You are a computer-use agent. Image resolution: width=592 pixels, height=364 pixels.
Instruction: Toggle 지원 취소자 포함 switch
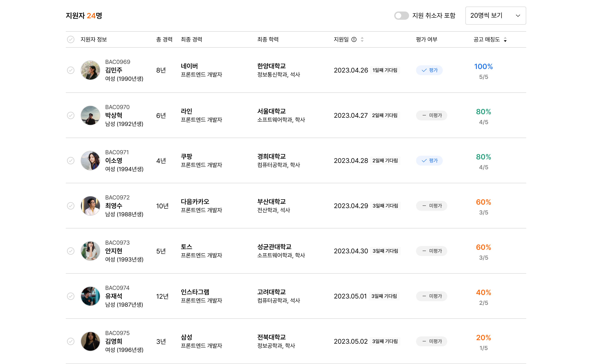coord(401,16)
